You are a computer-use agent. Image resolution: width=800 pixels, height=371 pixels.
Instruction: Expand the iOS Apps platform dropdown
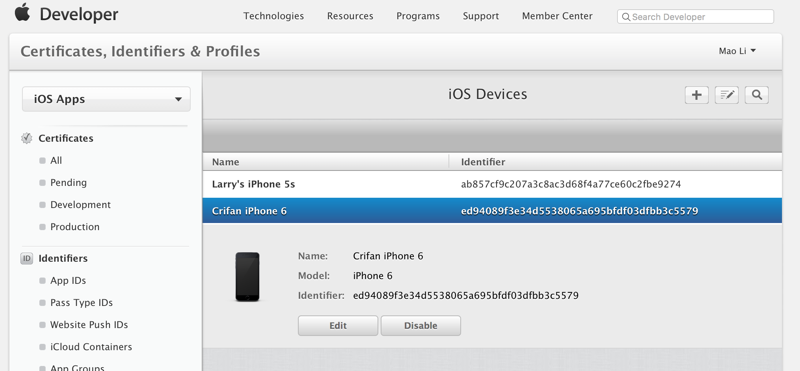106,99
